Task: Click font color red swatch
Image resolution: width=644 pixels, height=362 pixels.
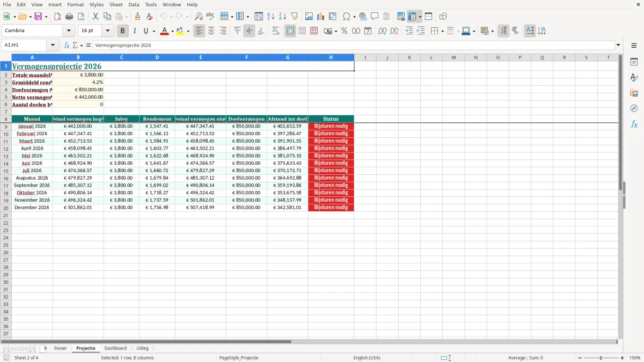Action: pos(164,31)
